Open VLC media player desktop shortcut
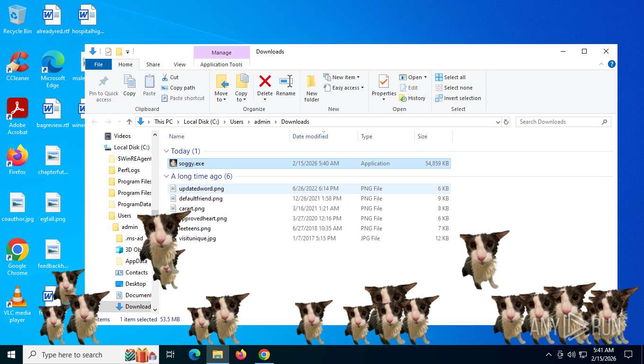 tap(18, 304)
